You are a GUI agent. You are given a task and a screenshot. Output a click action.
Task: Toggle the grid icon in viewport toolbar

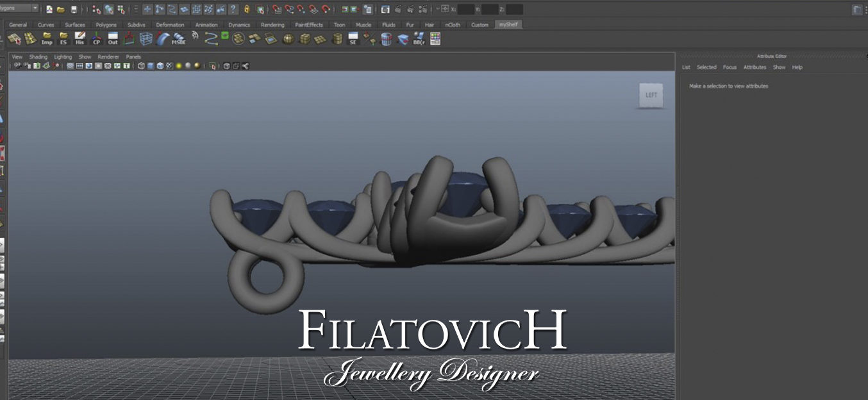(70, 65)
